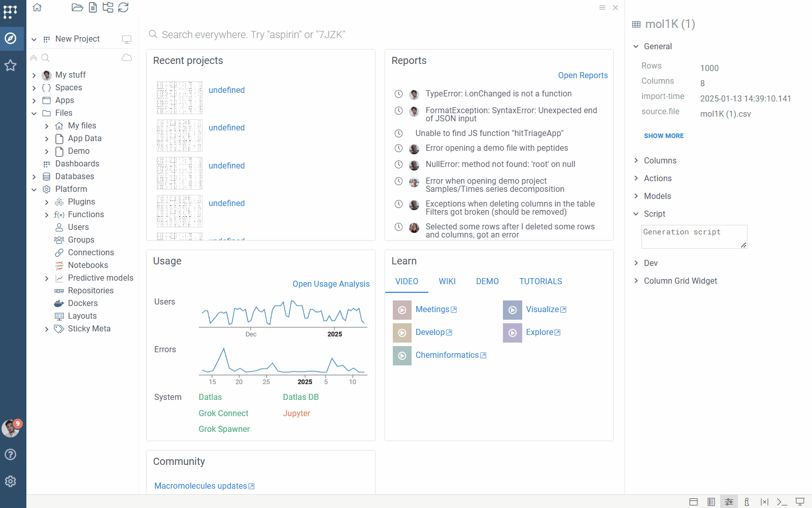812x508 pixels.
Task: Click the collapse-all double chevron icon
Action: pos(34,58)
